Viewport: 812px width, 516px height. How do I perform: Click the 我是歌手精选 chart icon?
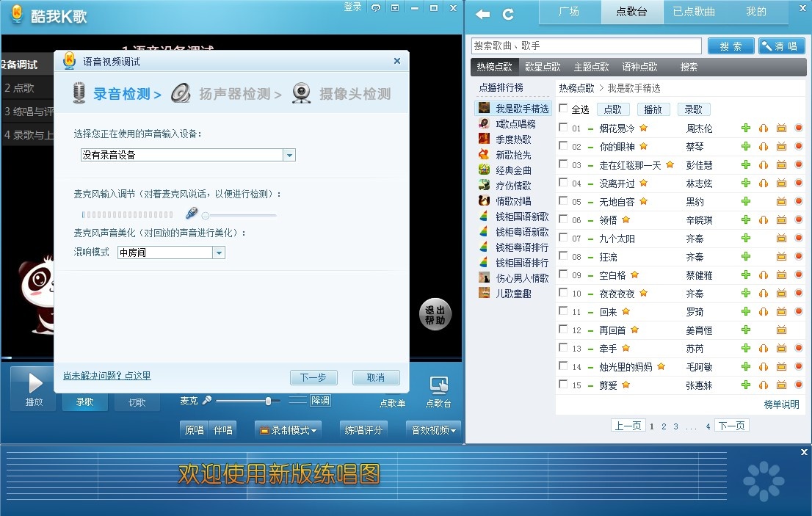[x=484, y=108]
